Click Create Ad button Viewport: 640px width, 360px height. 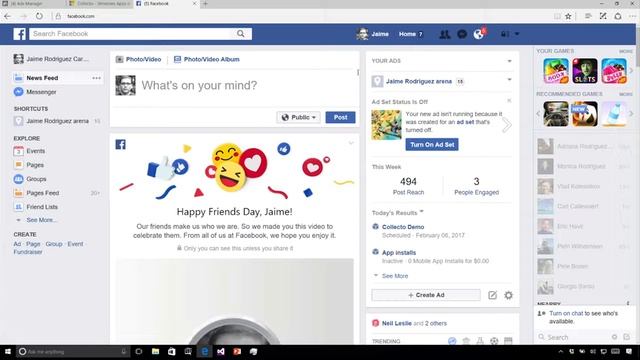click(x=426, y=295)
